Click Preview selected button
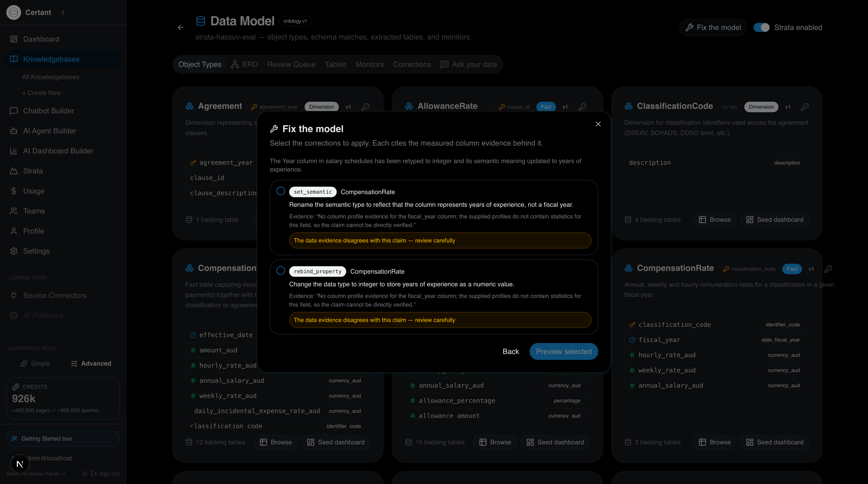This screenshot has width=868, height=484. click(564, 351)
